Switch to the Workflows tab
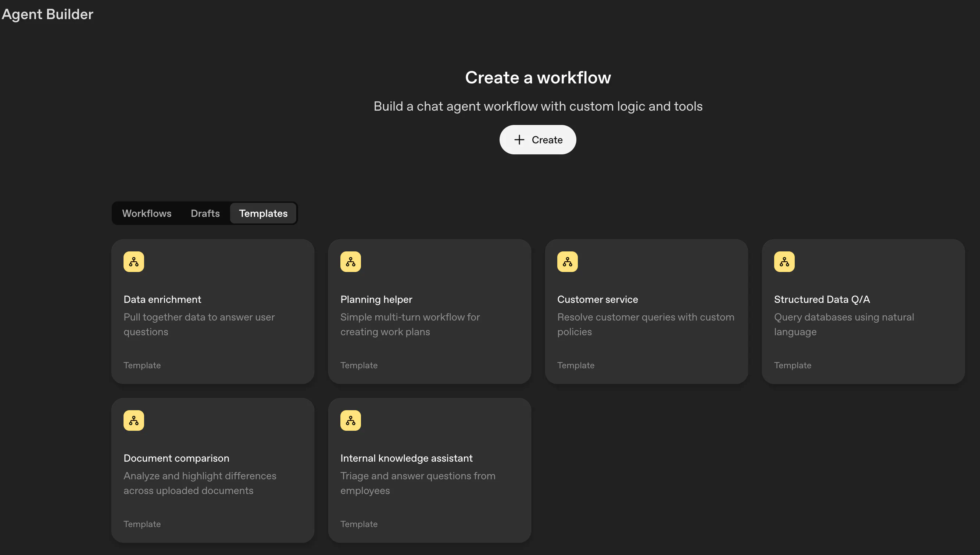Viewport: 980px width, 555px height. [146, 214]
